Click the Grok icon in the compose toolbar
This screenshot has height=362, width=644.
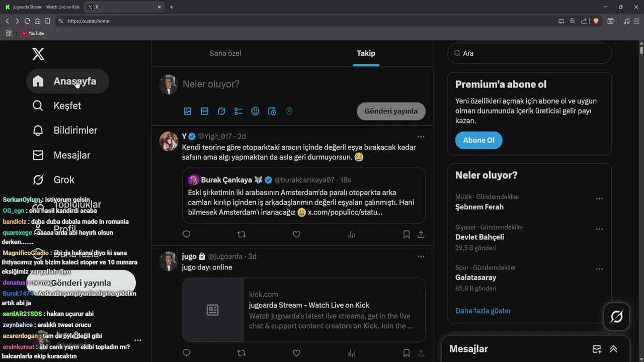pyautogui.click(x=221, y=111)
